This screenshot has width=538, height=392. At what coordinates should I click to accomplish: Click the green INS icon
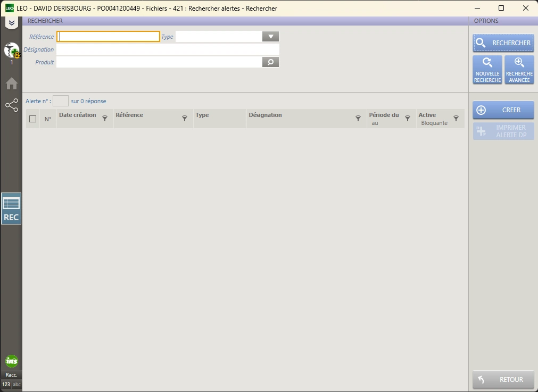coord(11,361)
